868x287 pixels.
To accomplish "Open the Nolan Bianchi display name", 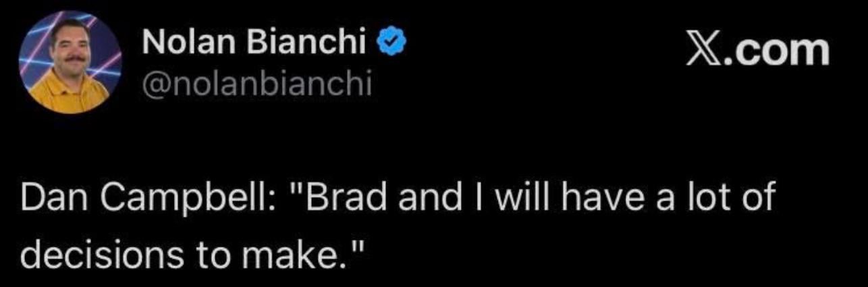I will pos(256,45).
